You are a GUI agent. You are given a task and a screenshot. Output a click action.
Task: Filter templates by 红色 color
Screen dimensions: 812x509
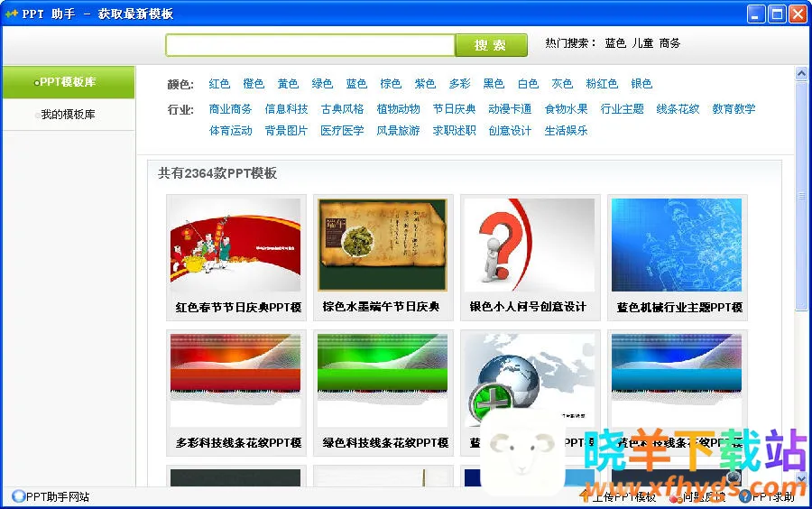pyautogui.click(x=219, y=84)
